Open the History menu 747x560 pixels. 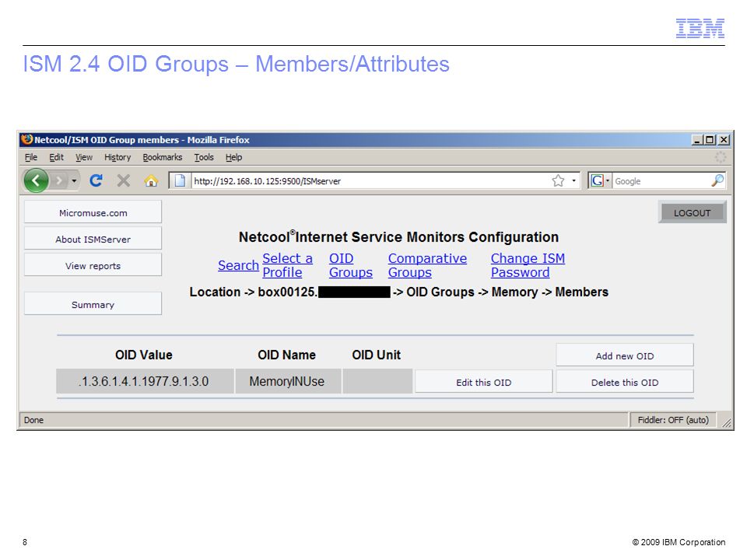pos(117,157)
